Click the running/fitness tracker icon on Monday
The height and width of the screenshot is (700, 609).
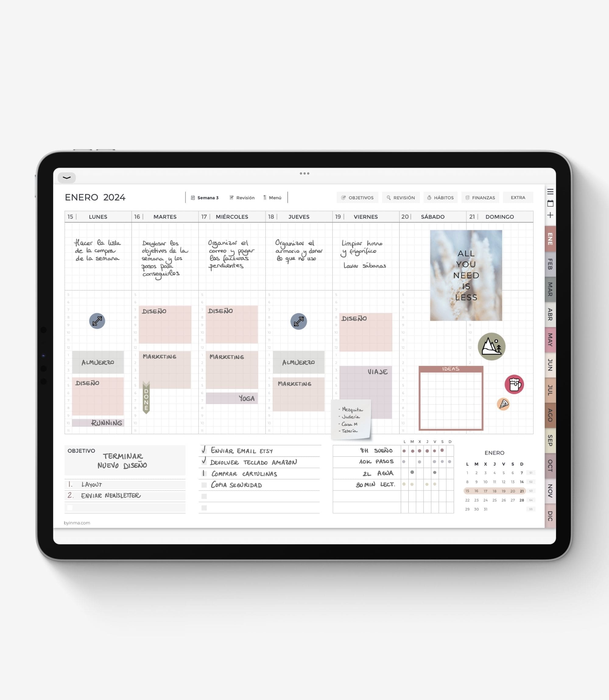coord(97,321)
